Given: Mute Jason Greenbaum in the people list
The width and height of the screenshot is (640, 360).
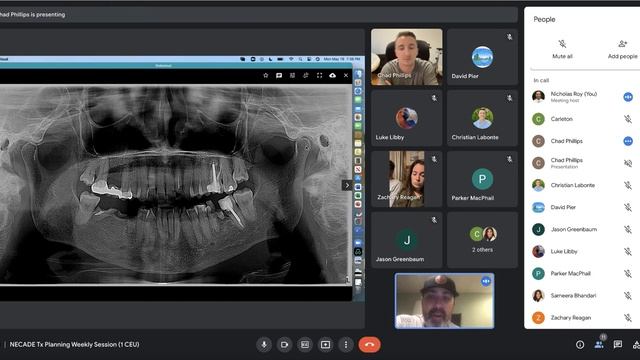Looking at the screenshot, I should point(628,229).
